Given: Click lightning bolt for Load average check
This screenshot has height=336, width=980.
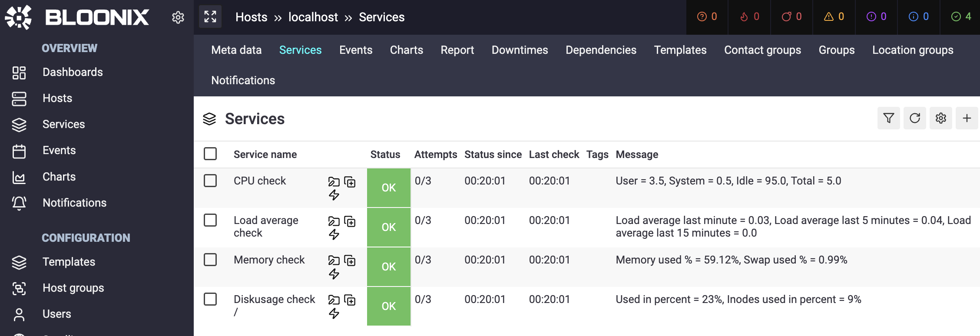Looking at the screenshot, I should click(334, 234).
